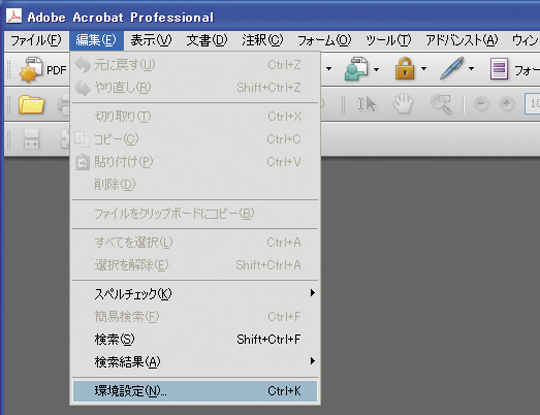Viewport: 540px width, 415px height.
Task: Select the Hand tool icon
Action: pos(402,104)
